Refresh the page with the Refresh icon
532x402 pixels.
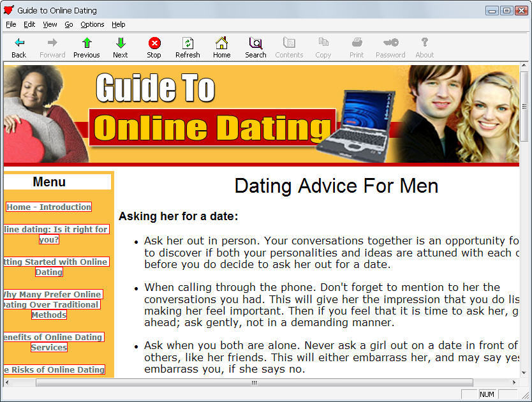[188, 43]
